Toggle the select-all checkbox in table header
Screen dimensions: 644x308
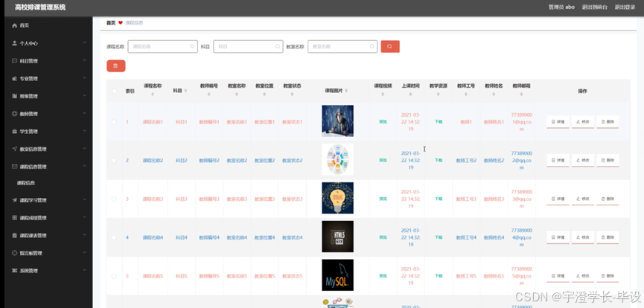click(114, 92)
